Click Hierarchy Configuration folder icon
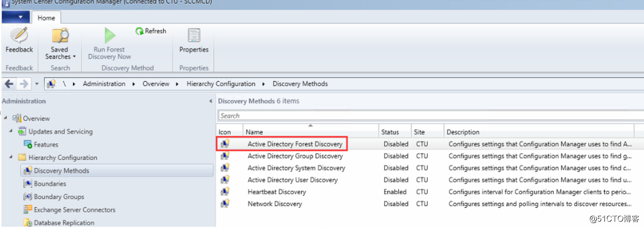The width and height of the screenshot is (644, 228). (x=22, y=158)
